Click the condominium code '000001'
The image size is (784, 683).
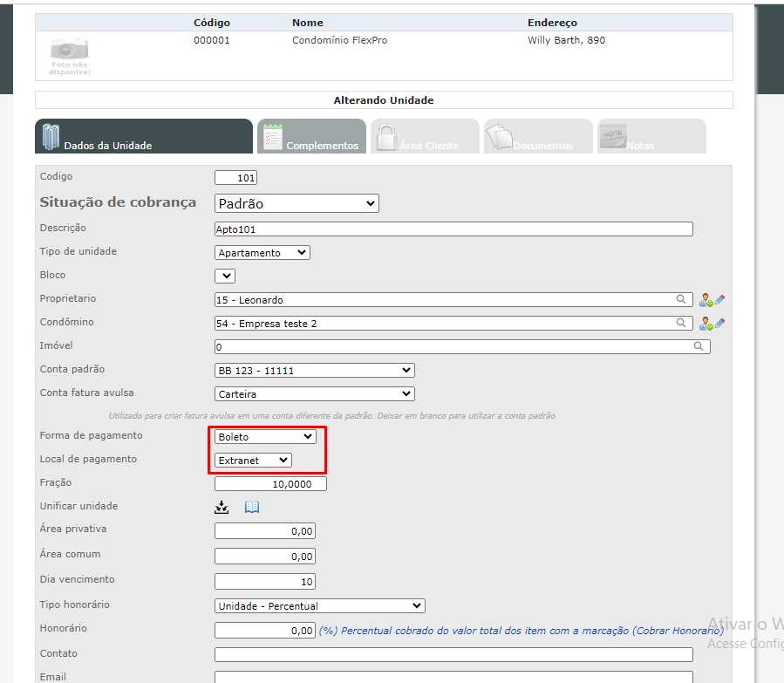tap(212, 40)
